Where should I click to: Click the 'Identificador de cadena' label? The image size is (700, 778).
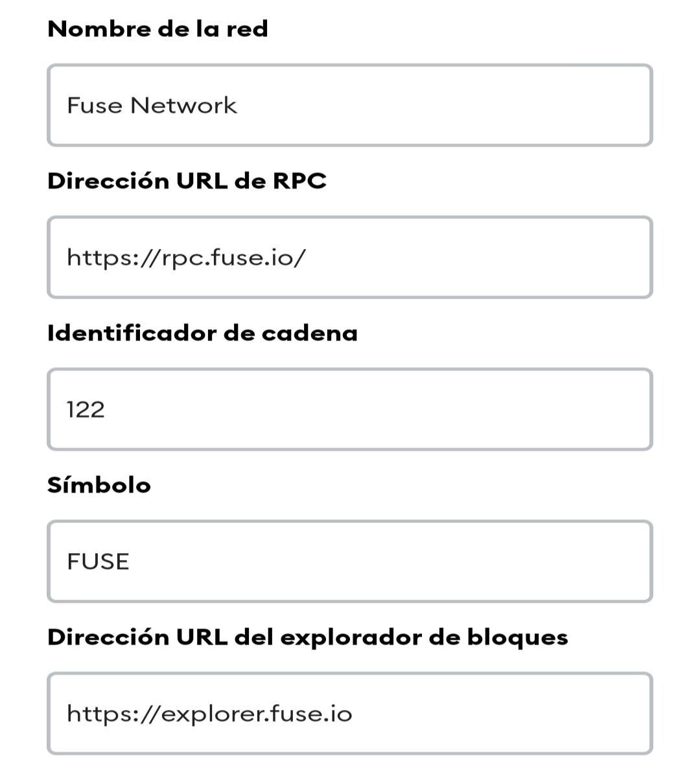[202, 333]
